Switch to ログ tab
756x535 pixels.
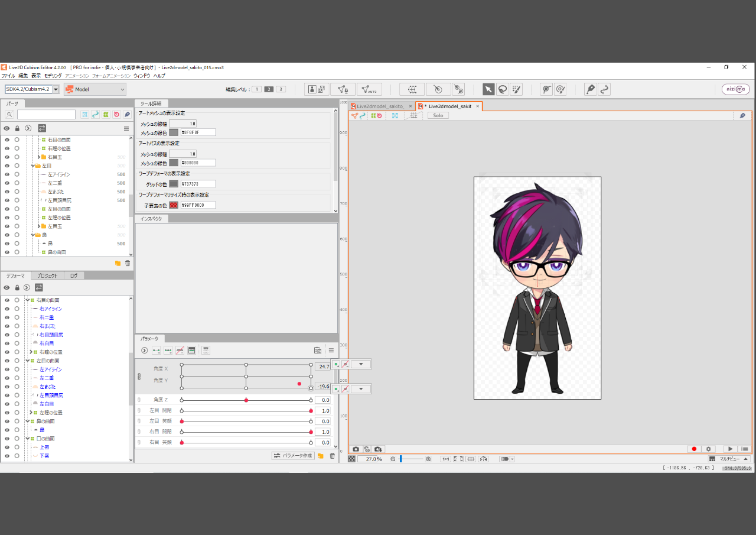click(74, 275)
